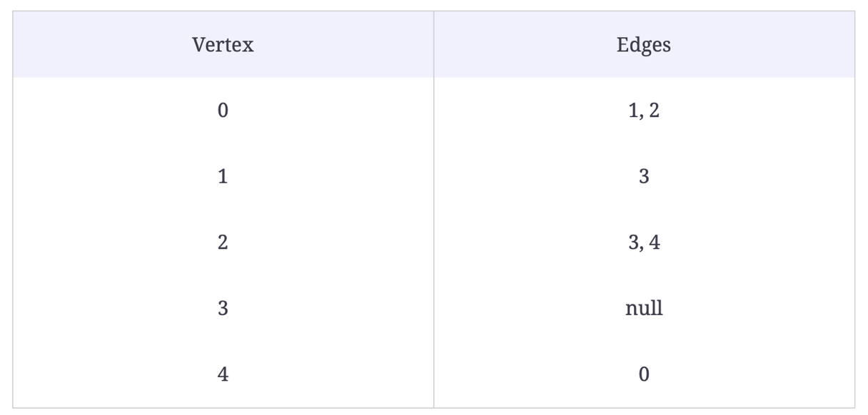Click the vertical divider between table columns
868x415 pixels.
point(433,209)
